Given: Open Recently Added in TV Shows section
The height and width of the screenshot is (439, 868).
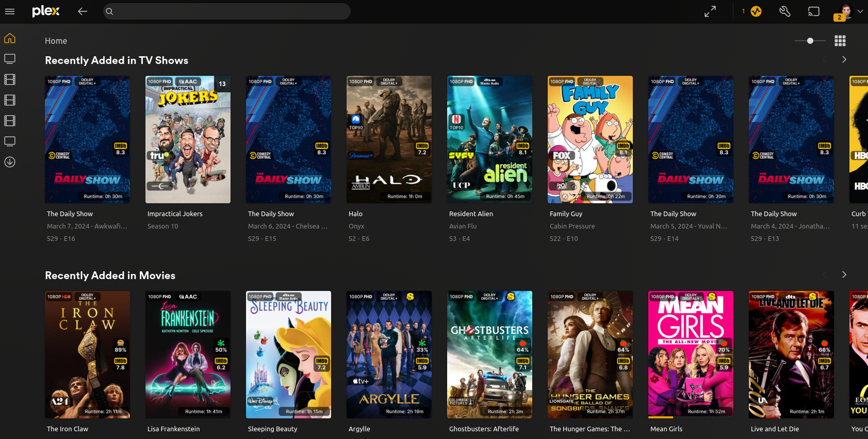Looking at the screenshot, I should pos(117,60).
